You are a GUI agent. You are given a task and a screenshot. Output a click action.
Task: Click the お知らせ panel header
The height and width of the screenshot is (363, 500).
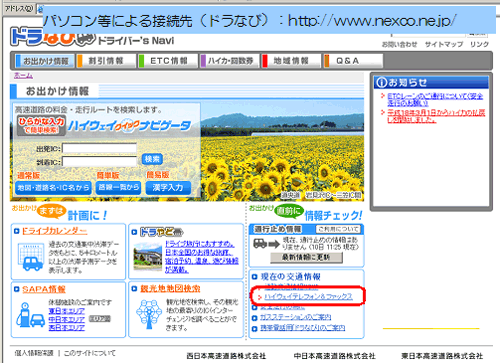[431, 82]
